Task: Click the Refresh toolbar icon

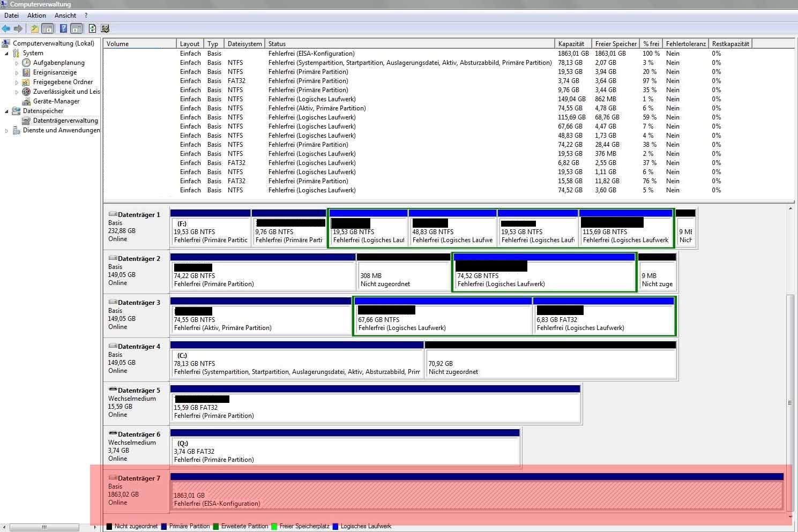Action: [x=92, y=28]
